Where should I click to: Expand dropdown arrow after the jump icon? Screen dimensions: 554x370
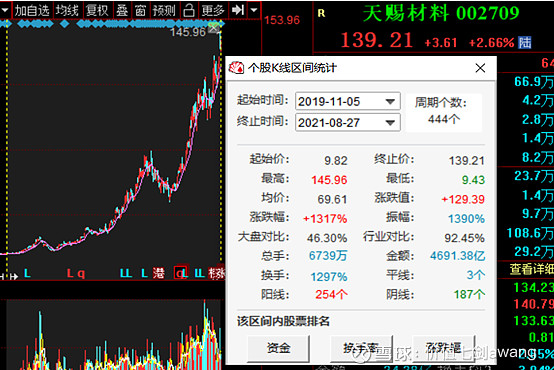[254, 10]
